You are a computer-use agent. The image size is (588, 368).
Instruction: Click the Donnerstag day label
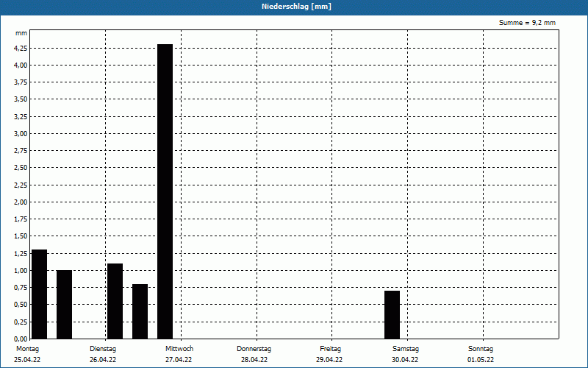click(254, 349)
